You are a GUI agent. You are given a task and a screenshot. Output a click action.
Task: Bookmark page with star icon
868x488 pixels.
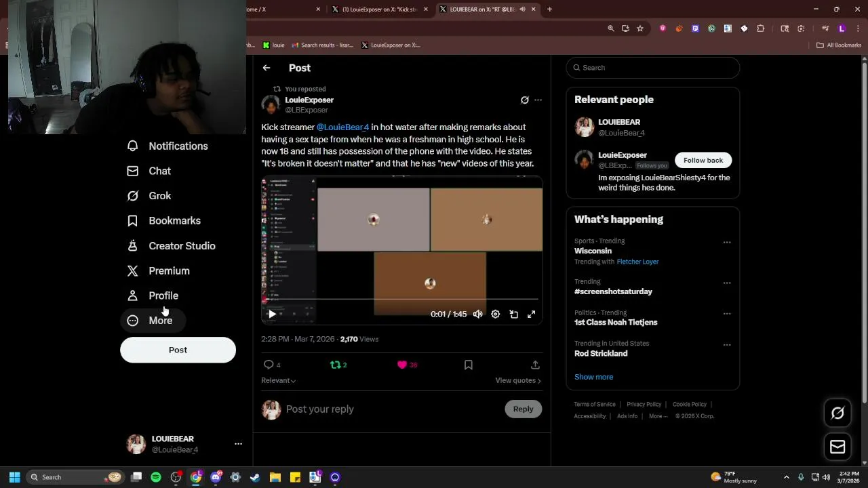point(639,28)
